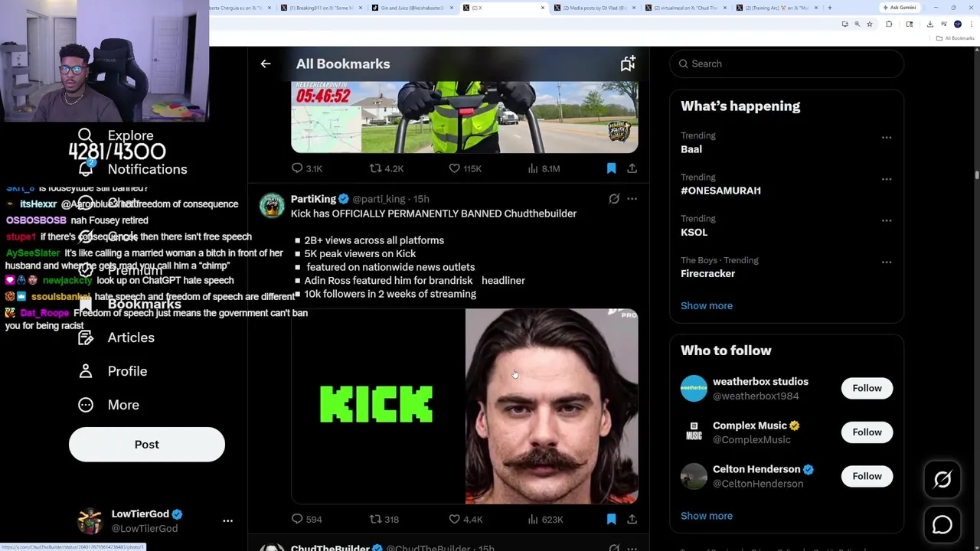Open the browser downloads icon
The width and height of the screenshot is (980, 551).
pos(930,24)
